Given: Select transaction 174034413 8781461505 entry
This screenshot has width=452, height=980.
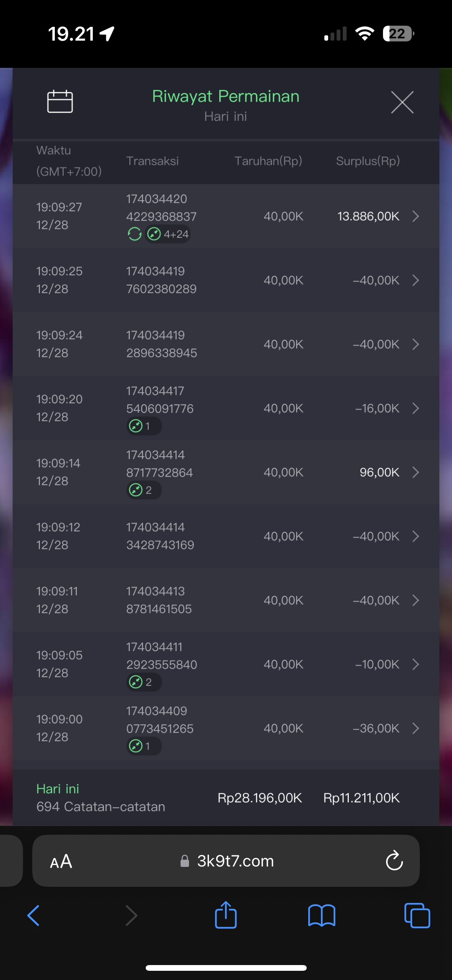Looking at the screenshot, I should 159,600.
